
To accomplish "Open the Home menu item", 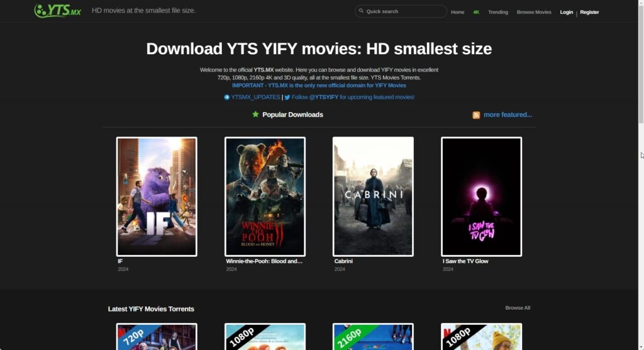I will coord(458,12).
